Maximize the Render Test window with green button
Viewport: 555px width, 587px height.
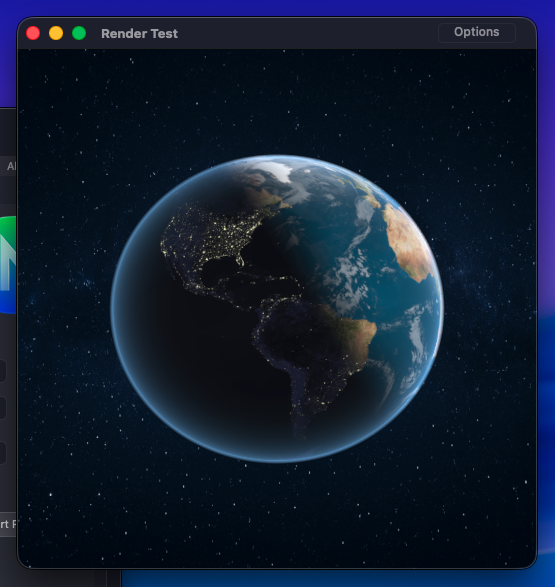tap(79, 33)
